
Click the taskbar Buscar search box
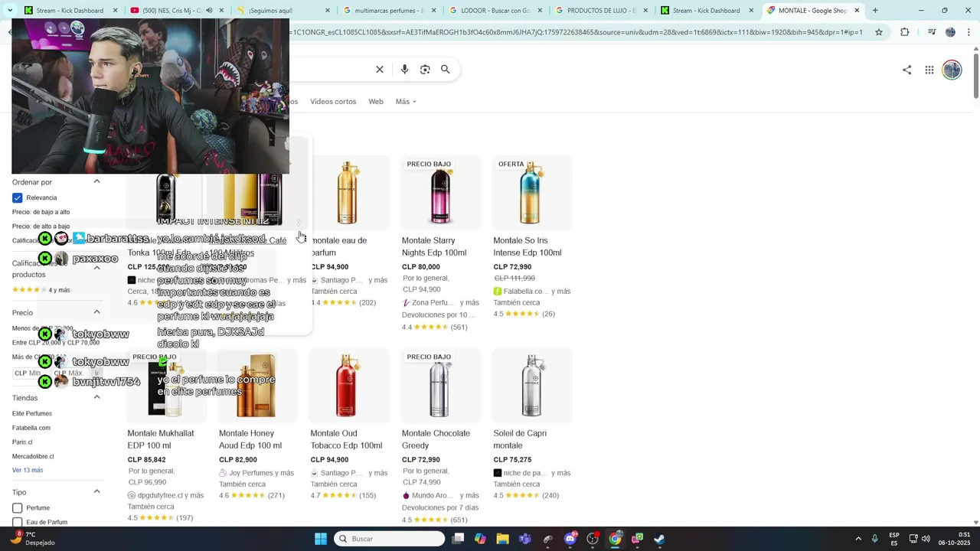click(390, 539)
